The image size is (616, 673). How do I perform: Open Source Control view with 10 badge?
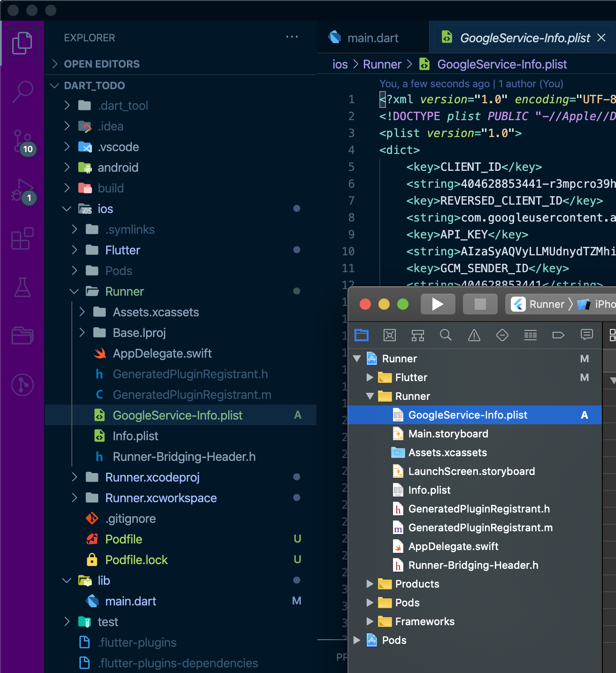tap(23, 142)
